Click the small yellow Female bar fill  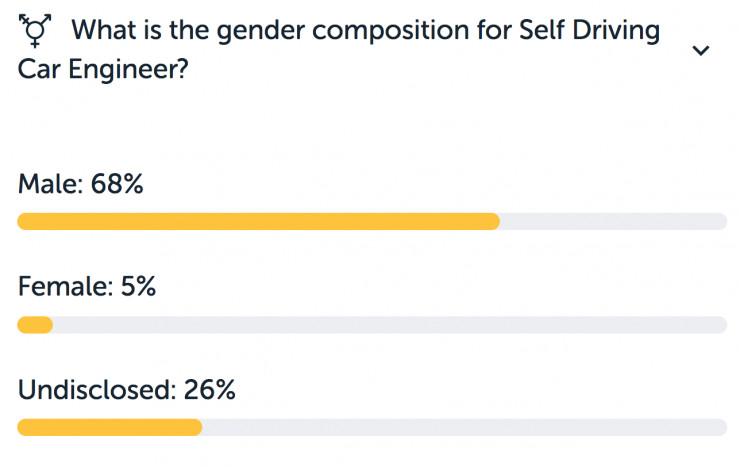[x=35, y=325]
